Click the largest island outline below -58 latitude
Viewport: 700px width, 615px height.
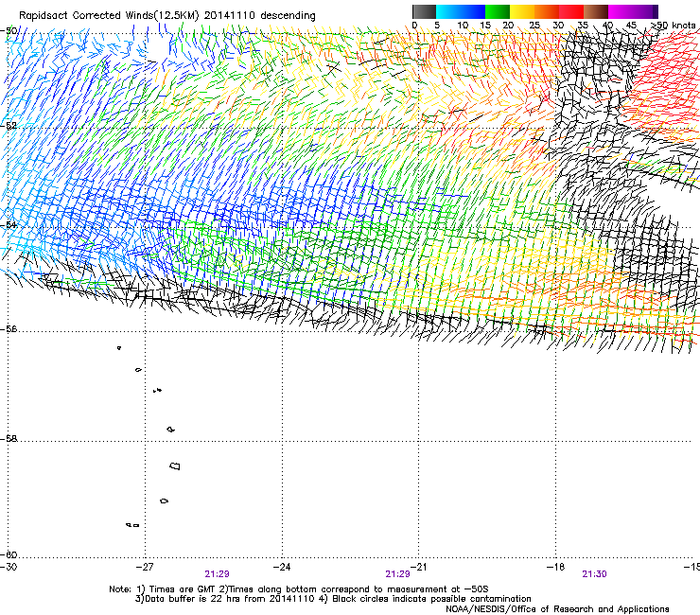(x=175, y=466)
